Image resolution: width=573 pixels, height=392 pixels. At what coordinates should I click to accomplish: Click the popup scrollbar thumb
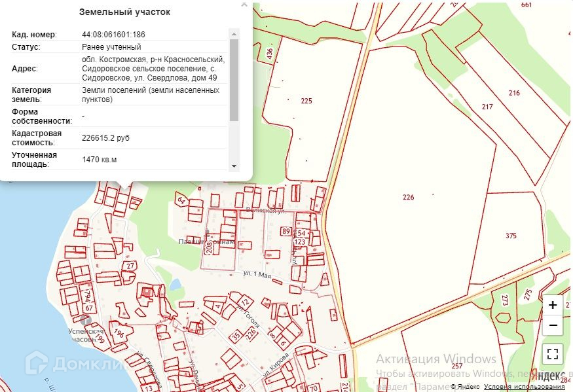[234, 79]
